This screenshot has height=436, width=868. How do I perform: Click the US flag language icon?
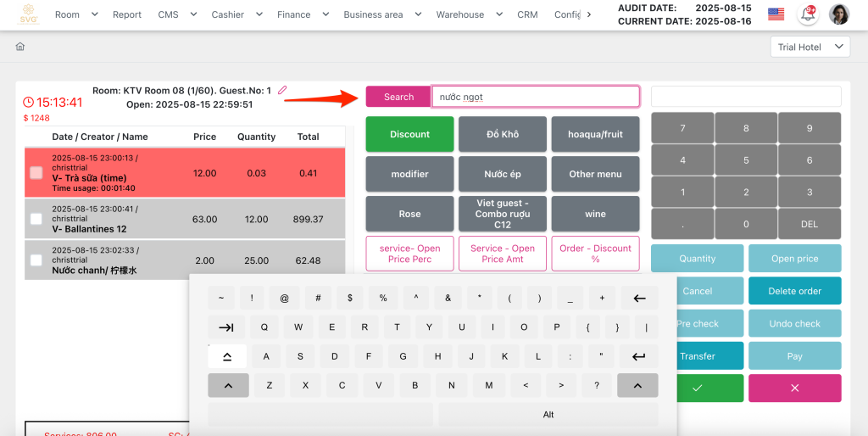click(x=776, y=14)
